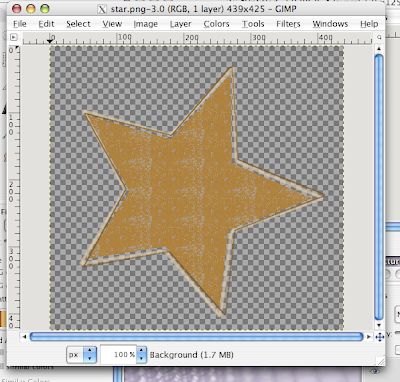The height and width of the screenshot is (382, 400).
Task: Close the star.png GIMP window
Action: pyautogui.click(x=16, y=9)
